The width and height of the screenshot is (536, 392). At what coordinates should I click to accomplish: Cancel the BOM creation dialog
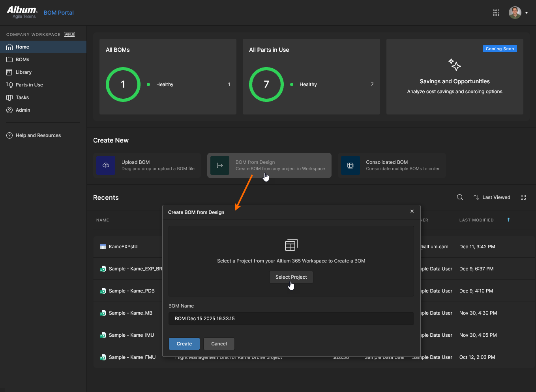pyautogui.click(x=219, y=344)
